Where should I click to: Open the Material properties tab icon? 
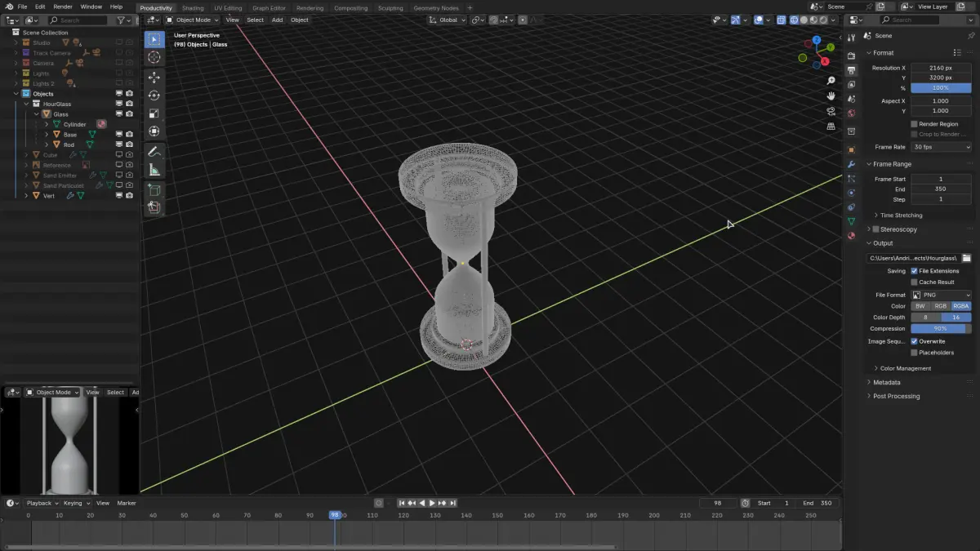pos(852,236)
